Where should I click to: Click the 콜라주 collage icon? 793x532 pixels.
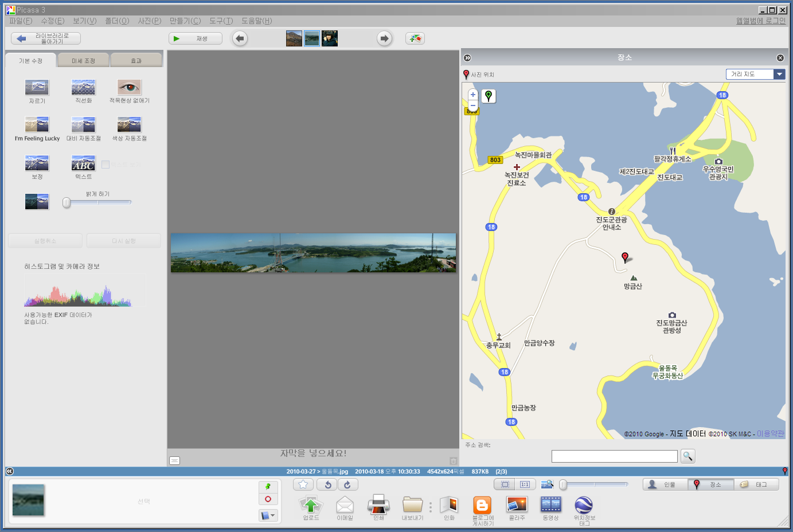[x=517, y=504]
